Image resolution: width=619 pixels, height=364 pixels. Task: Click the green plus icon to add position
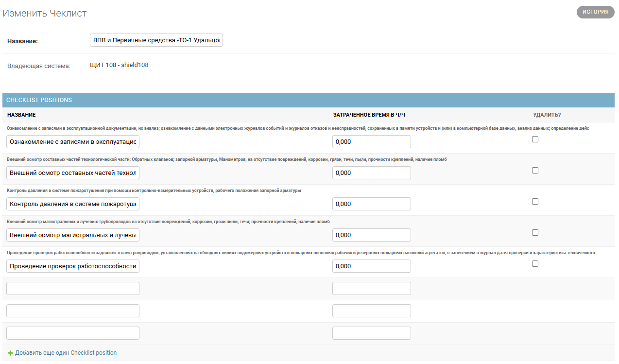(x=10, y=353)
